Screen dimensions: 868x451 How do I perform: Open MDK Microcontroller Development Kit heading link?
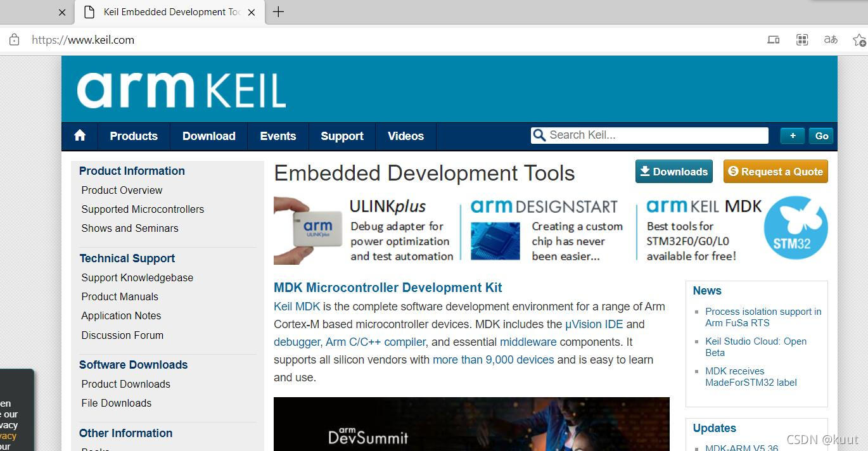pos(388,288)
